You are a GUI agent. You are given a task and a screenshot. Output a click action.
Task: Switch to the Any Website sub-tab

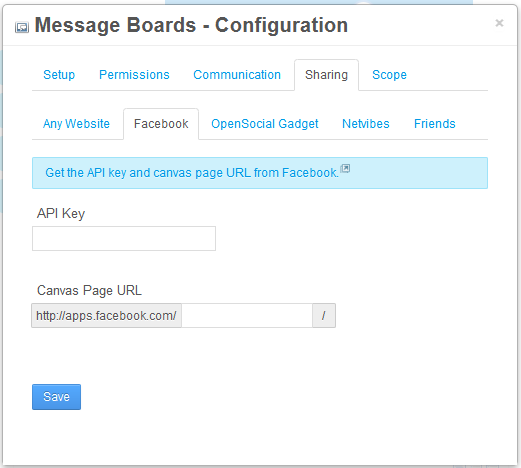tap(76, 124)
